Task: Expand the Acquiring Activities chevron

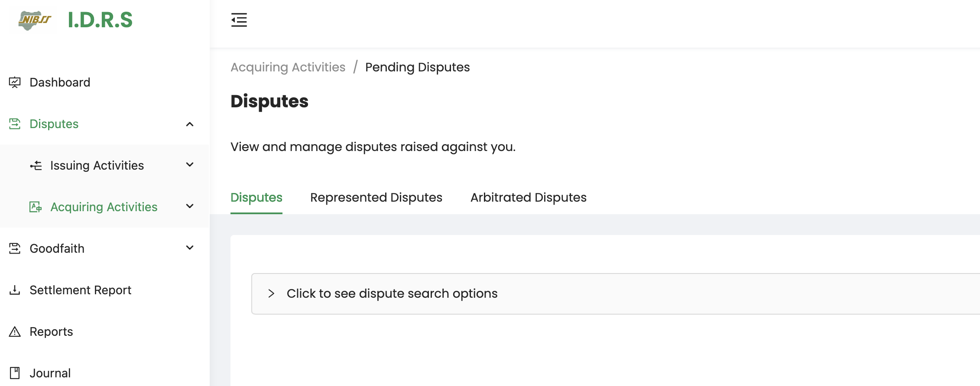Action: (190, 206)
